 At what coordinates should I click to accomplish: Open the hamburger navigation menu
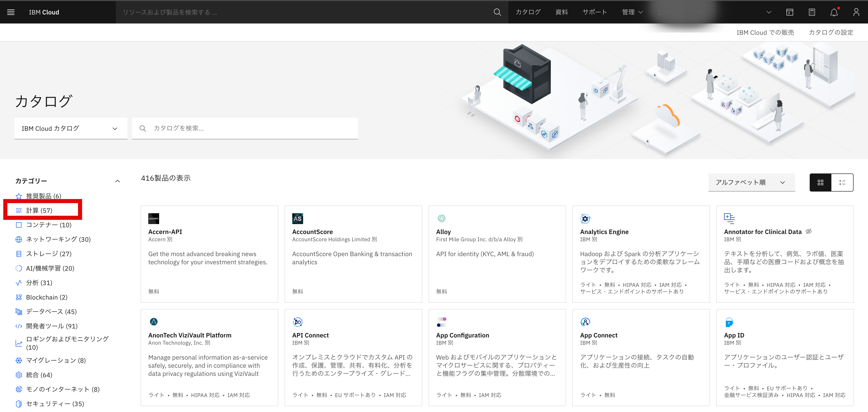tap(11, 12)
